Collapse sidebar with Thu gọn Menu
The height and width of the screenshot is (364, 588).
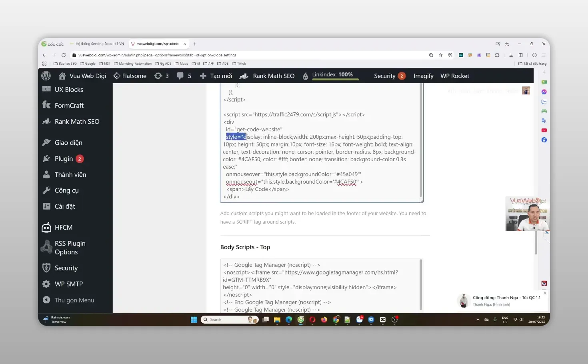(x=75, y=300)
